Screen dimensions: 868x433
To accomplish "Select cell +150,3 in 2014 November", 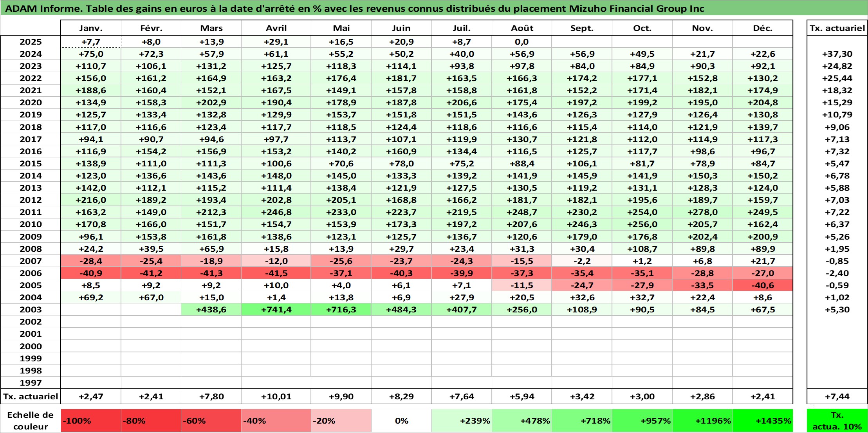I will (702, 176).
